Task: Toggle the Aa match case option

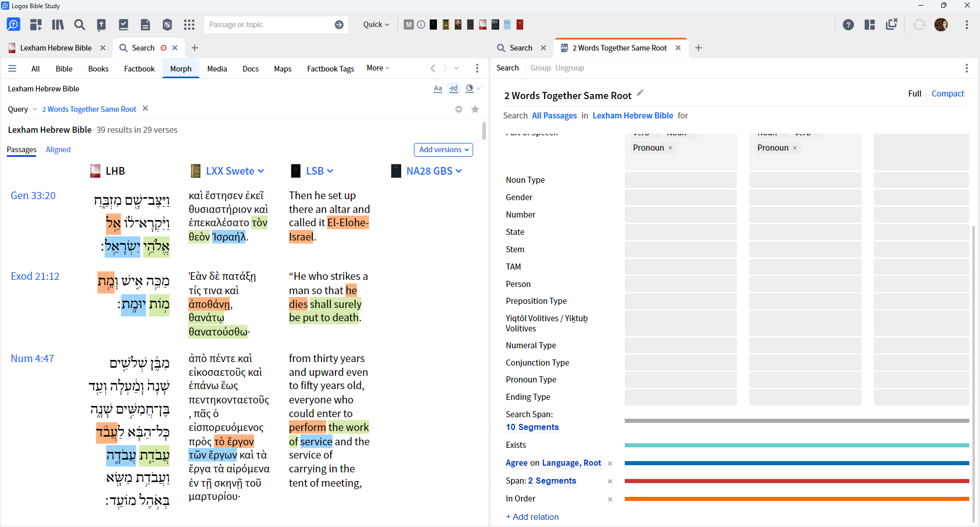Action: click(438, 89)
